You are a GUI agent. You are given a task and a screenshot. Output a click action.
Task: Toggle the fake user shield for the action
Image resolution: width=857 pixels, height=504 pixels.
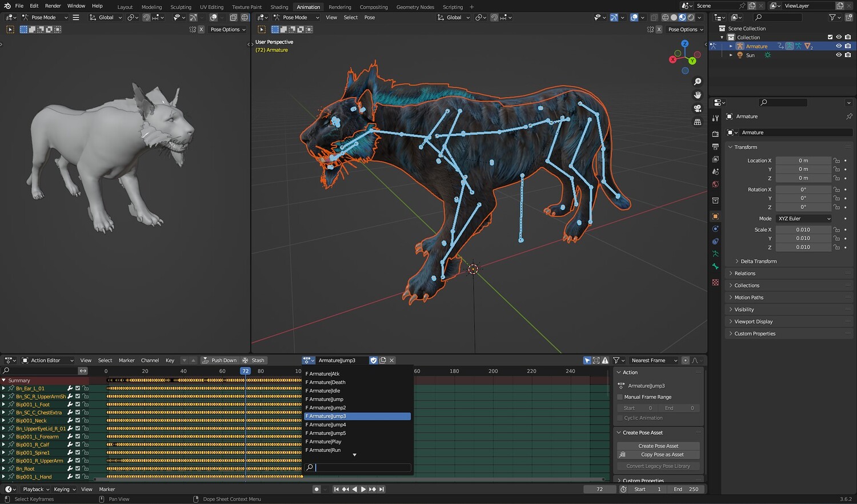[x=374, y=360]
